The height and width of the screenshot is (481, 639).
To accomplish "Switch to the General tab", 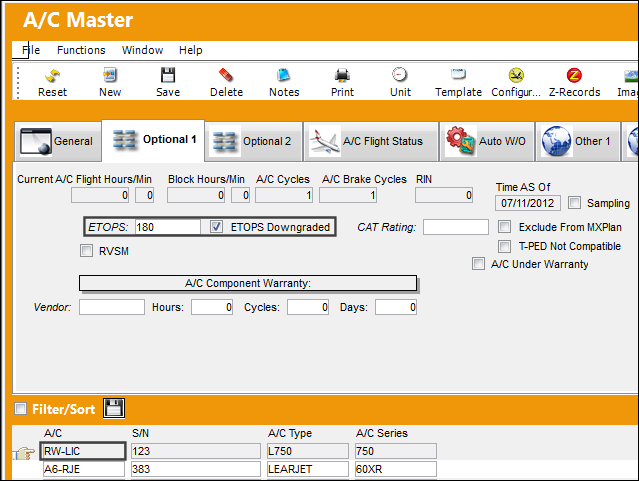I will click(x=58, y=141).
